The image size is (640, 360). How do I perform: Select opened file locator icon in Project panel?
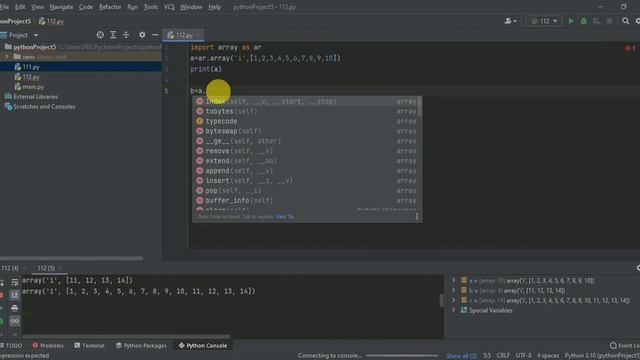click(100, 35)
